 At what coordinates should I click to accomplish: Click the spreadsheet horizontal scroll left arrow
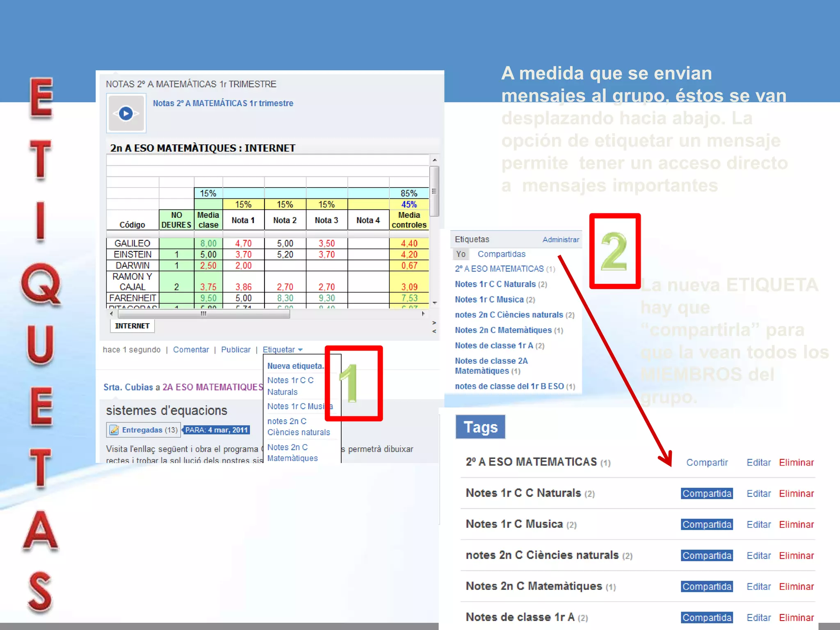111,314
